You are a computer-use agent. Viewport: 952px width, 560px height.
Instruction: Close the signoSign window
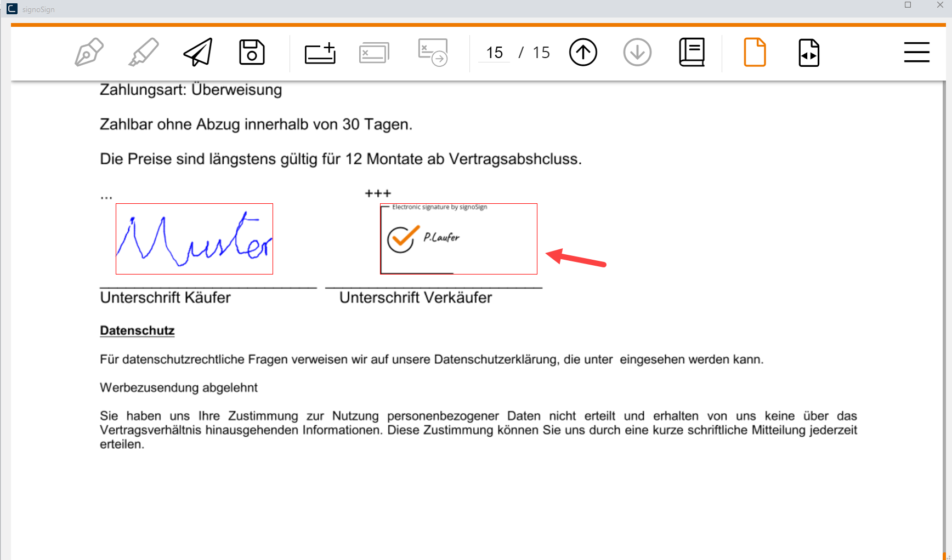[x=940, y=5]
